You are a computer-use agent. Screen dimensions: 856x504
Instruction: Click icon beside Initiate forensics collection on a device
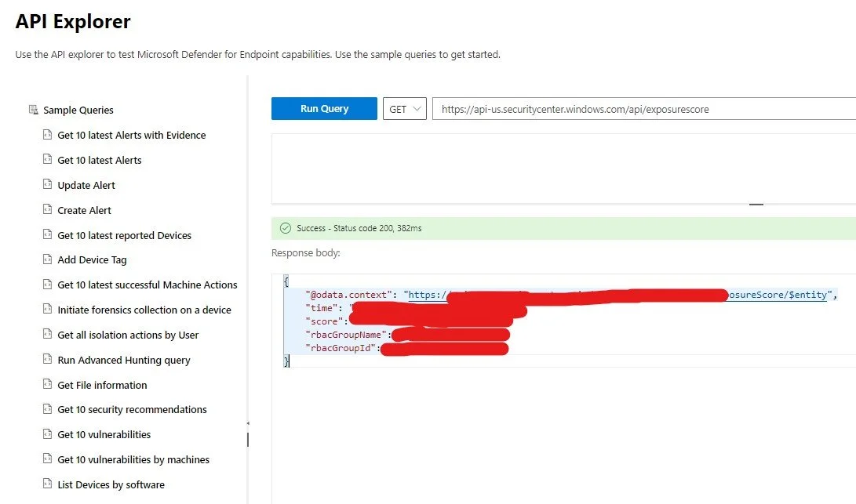point(48,310)
